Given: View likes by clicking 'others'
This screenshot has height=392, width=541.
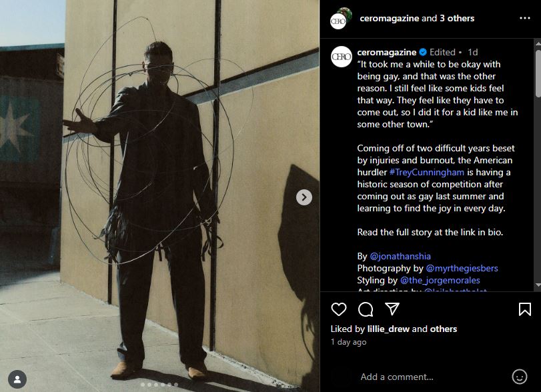Looking at the screenshot, I should pos(444,329).
